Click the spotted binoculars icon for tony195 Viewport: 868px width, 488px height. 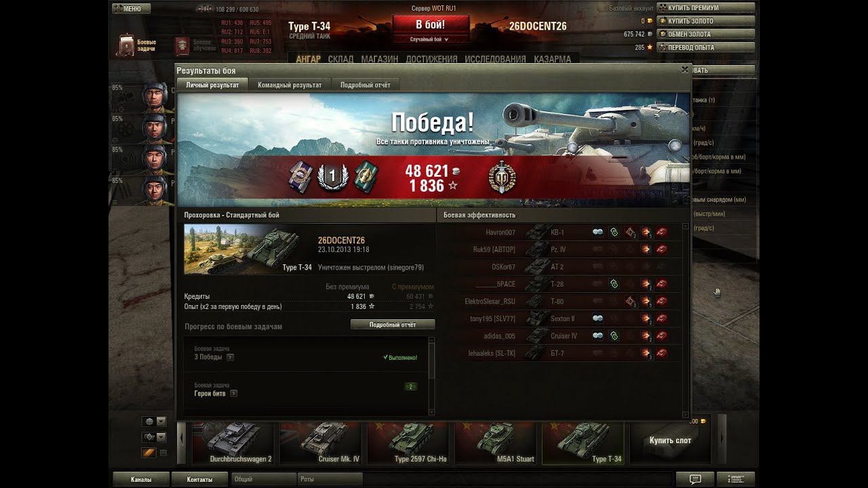click(x=597, y=318)
